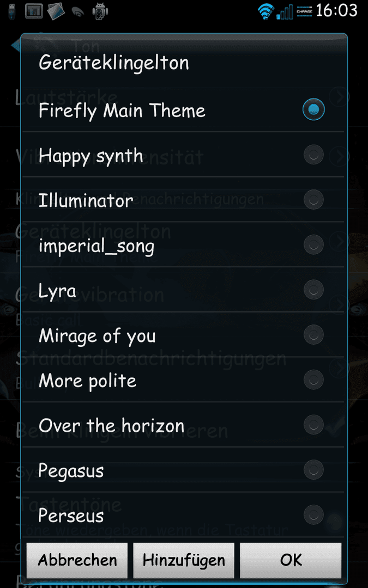Select the imperial_song radio button

click(x=313, y=244)
